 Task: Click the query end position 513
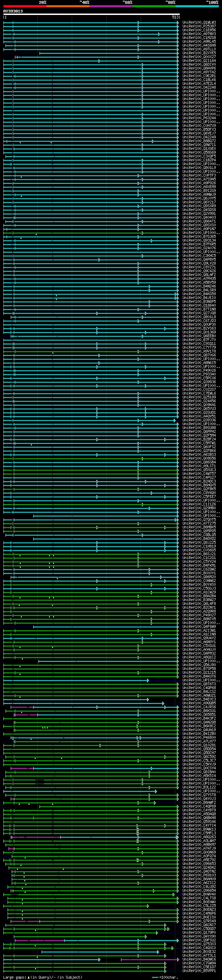pyautogui.click(x=175, y=17)
